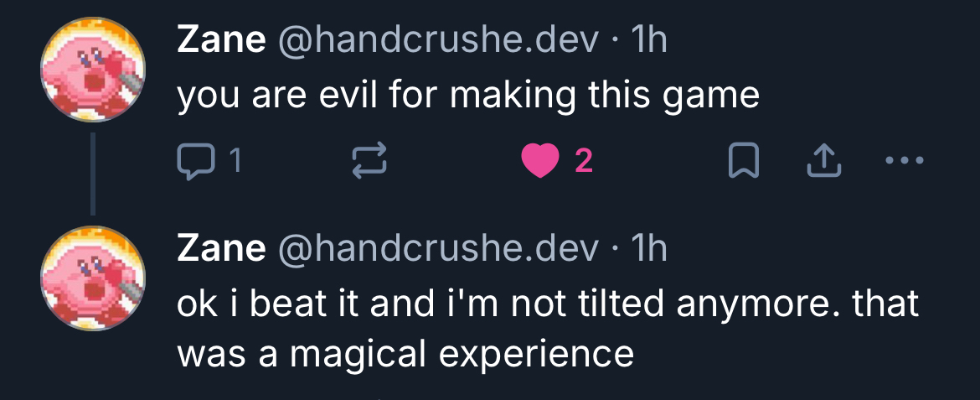The width and height of the screenshot is (980, 400).
Task: Open post "you are evil for making this game"
Action: (x=467, y=96)
